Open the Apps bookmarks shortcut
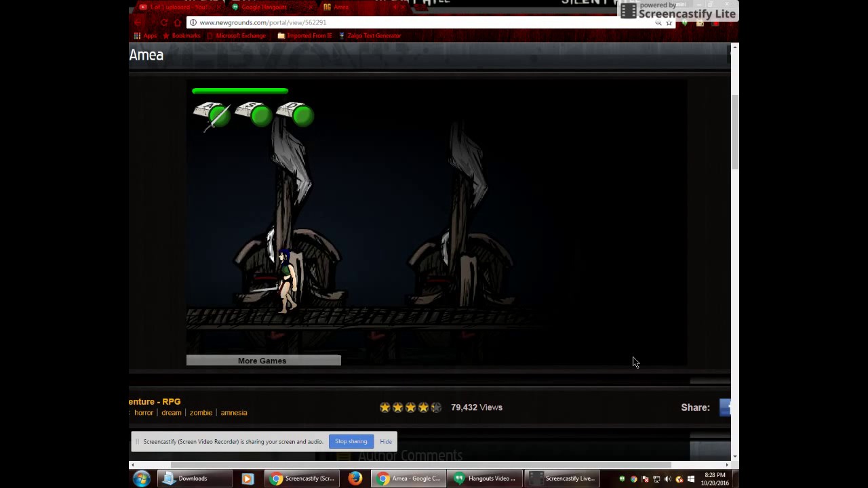This screenshot has height=488, width=868. pyautogui.click(x=145, y=36)
